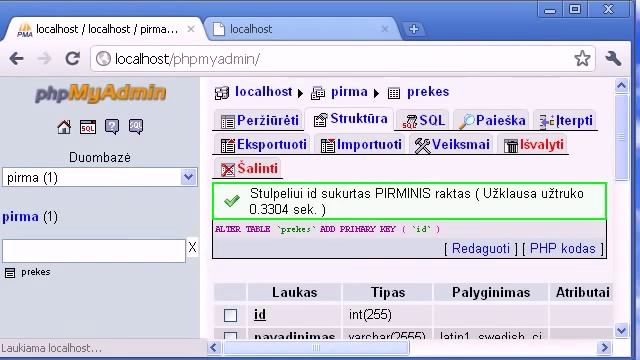Click the horizontal scrollbar left arrow
This screenshot has width=640, height=360.
point(213,348)
